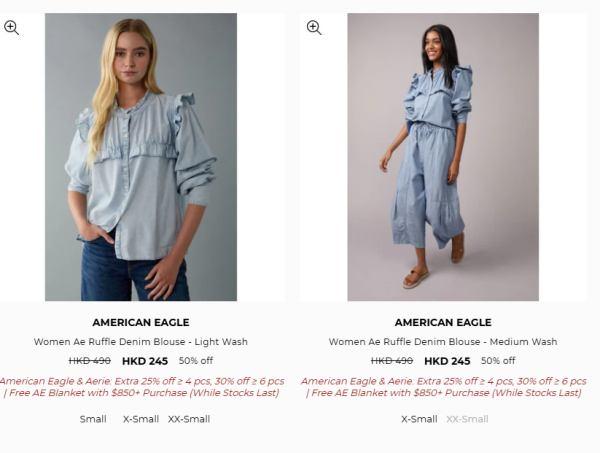Click struck-through HKD 490 on Light Wash blouse

(90, 361)
